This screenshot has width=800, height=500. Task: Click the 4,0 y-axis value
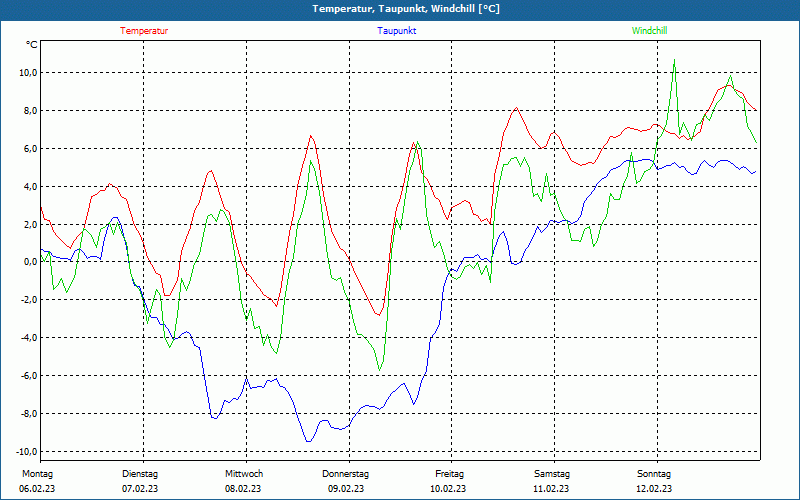click(30, 187)
